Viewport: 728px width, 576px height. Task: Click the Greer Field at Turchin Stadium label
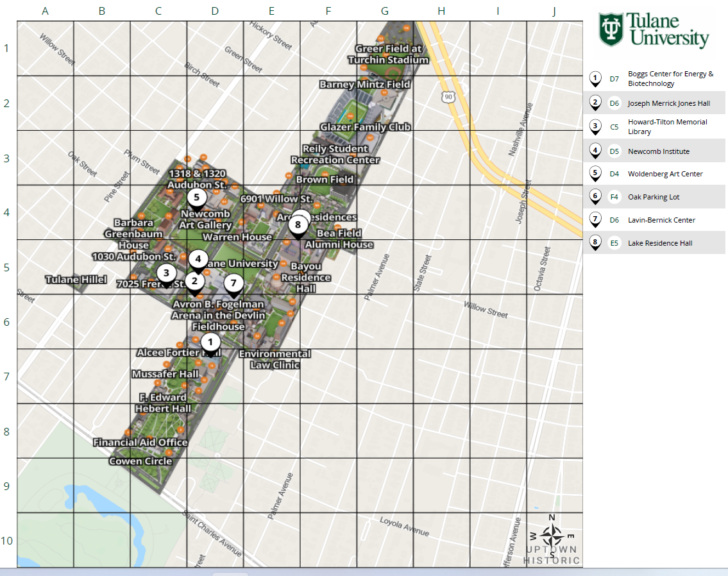[x=388, y=55]
